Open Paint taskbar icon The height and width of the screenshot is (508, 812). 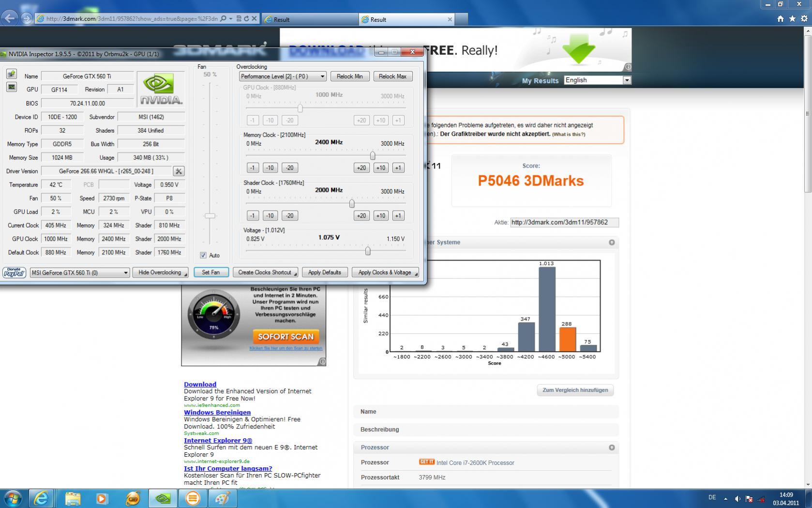click(223, 498)
